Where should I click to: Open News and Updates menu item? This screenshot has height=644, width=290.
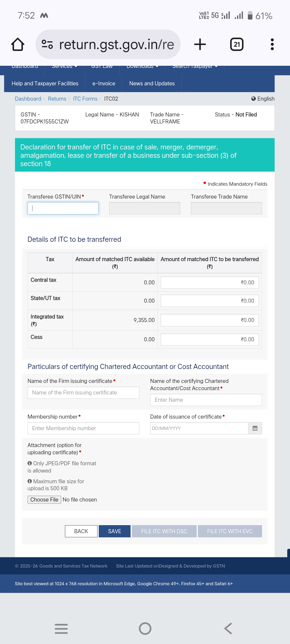tap(152, 83)
